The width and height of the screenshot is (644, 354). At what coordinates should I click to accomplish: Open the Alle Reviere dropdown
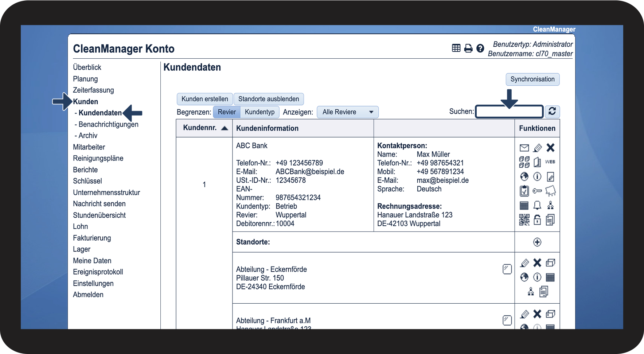click(348, 112)
